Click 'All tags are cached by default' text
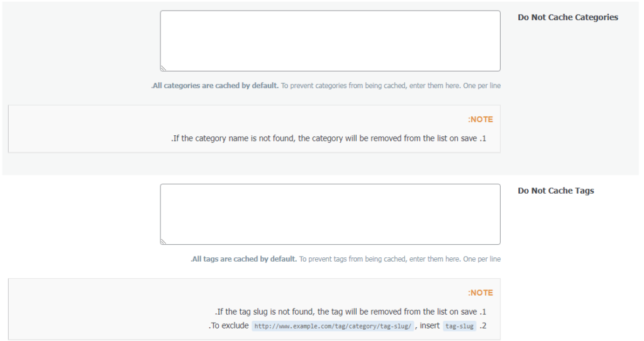Viewport: 644px width, 341px height. [244, 259]
